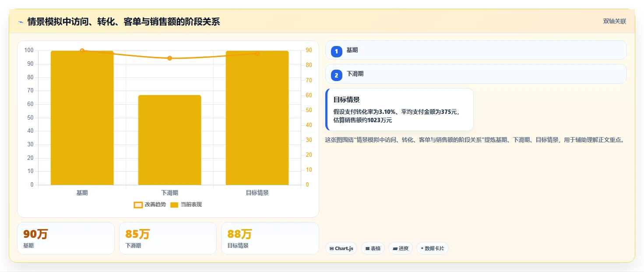Viewport: 644px width, 272px height.
Task: Click the 目标情景 x-axis label
Action: click(x=257, y=193)
